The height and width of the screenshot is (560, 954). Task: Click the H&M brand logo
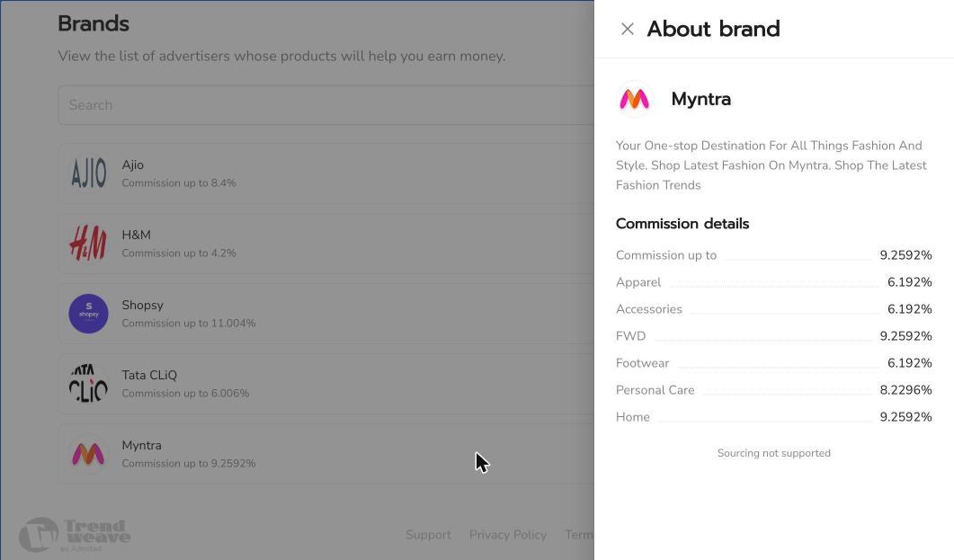(88, 244)
